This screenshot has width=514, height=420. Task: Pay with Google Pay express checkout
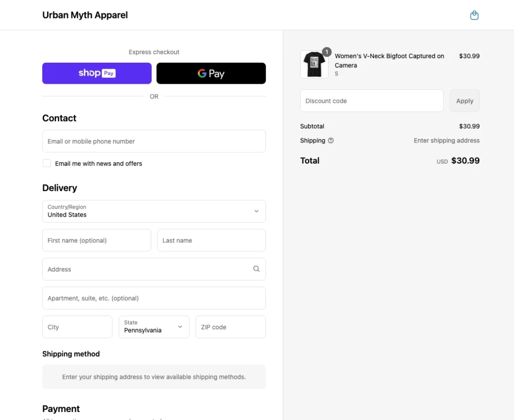tap(211, 73)
